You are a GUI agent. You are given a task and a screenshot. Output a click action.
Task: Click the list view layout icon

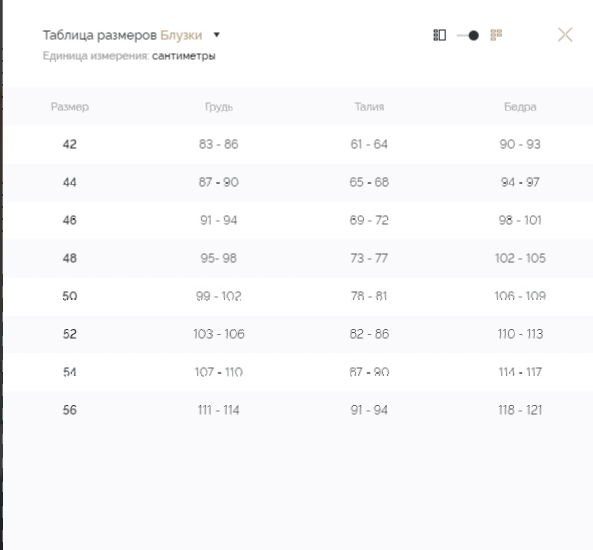(439, 35)
